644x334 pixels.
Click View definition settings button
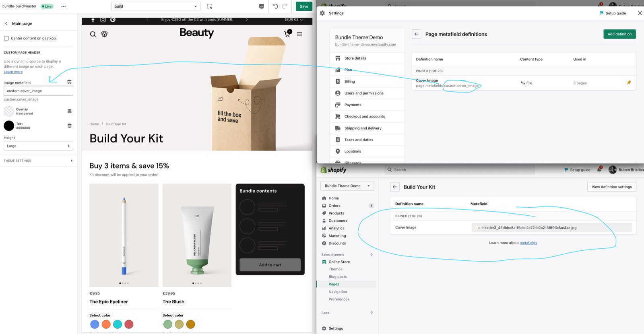[x=612, y=187]
